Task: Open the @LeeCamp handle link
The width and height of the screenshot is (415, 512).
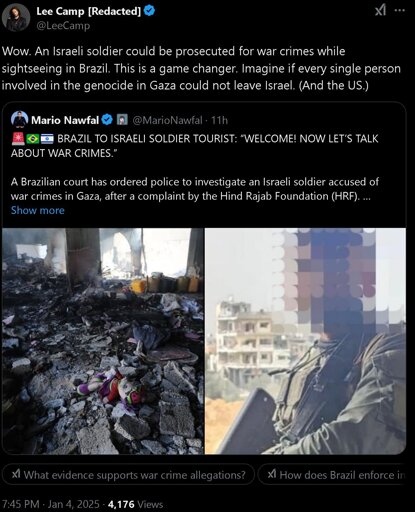Action: 63,26
